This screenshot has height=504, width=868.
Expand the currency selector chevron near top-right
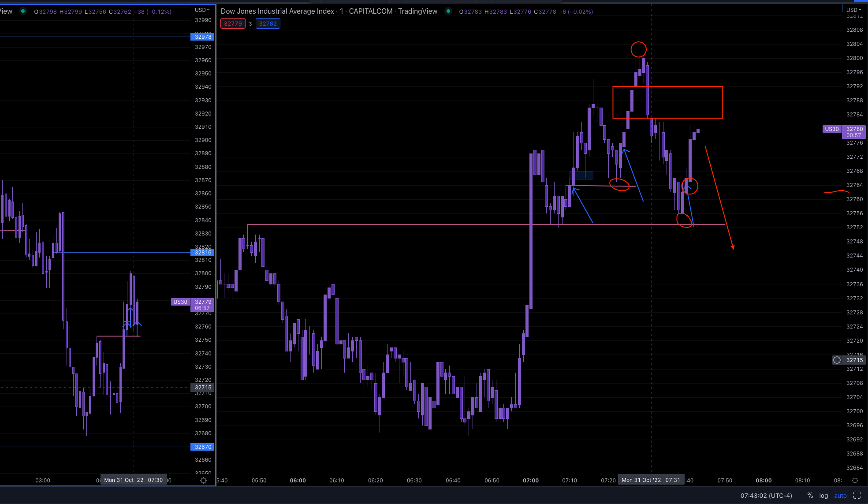(860, 9)
